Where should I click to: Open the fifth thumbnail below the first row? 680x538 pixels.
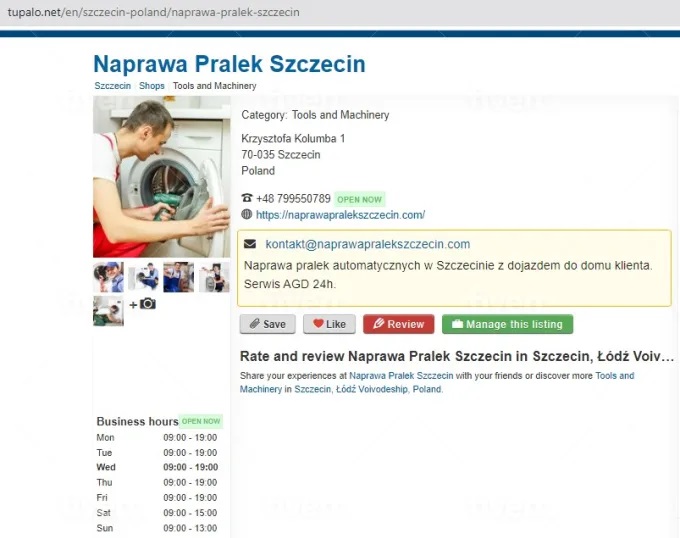coord(108,310)
